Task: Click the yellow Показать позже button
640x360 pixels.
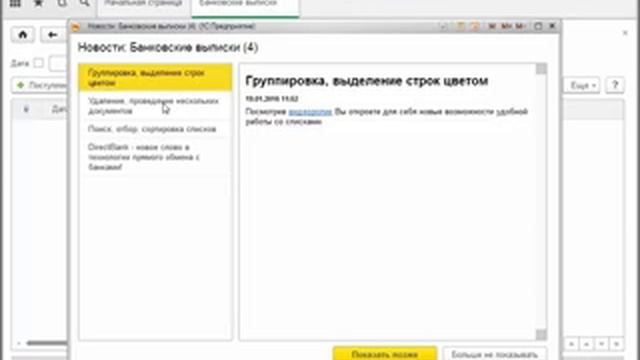Action: (384, 354)
